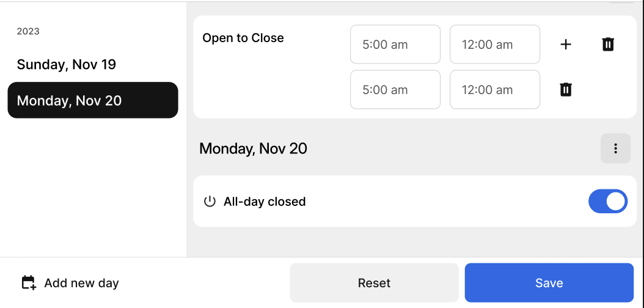Click the 2023 year label
This screenshot has height=308, width=644.
28,31
